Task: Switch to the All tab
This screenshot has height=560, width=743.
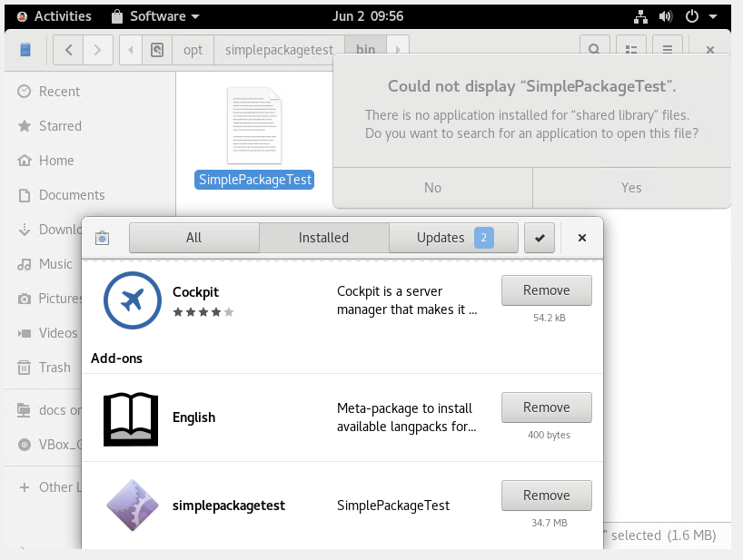Action: coord(193,238)
